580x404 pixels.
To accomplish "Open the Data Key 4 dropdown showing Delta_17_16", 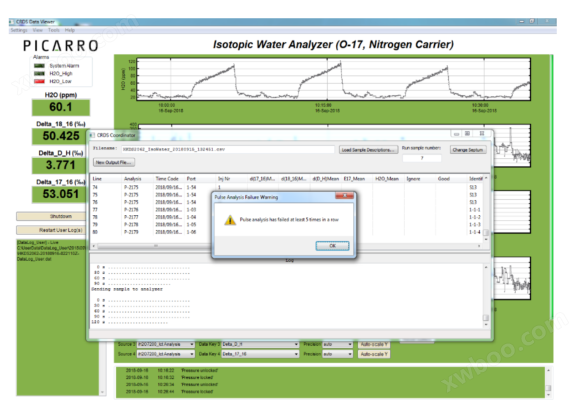I will 260,354.
